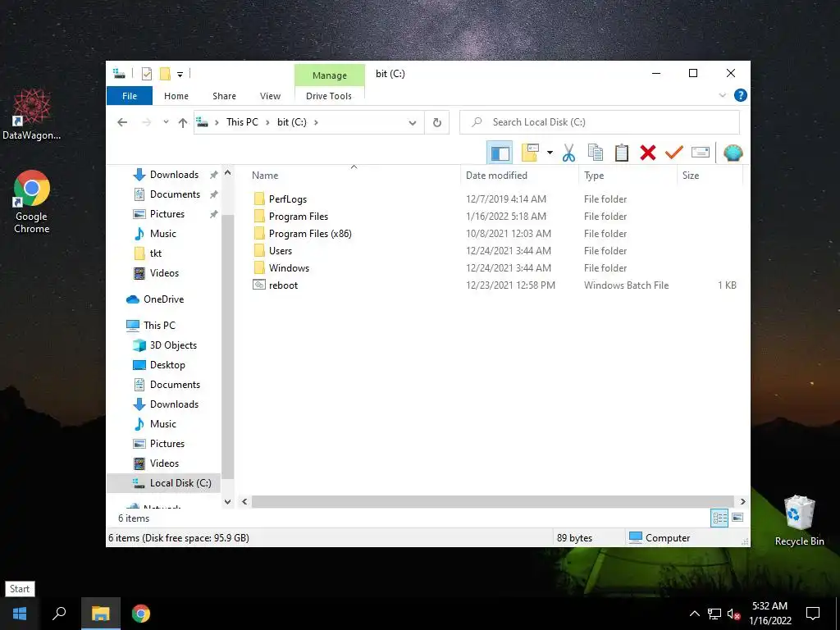Click the chevron after bit (C:) in path
This screenshot has height=630, width=840.
[x=316, y=122]
